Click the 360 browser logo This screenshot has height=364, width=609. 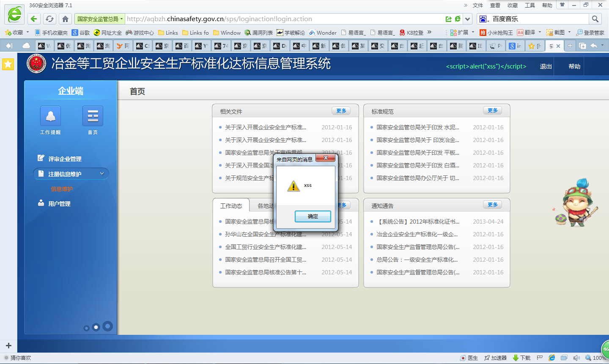(x=14, y=14)
